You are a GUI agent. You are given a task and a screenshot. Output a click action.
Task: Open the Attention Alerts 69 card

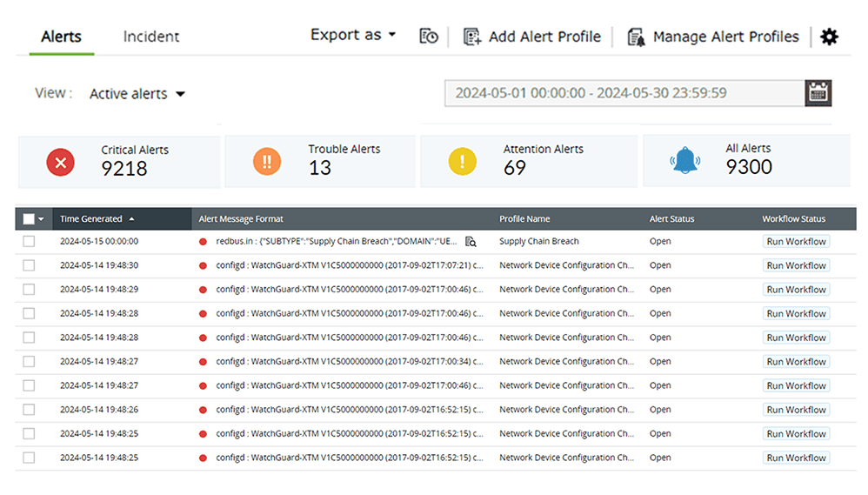(529, 162)
